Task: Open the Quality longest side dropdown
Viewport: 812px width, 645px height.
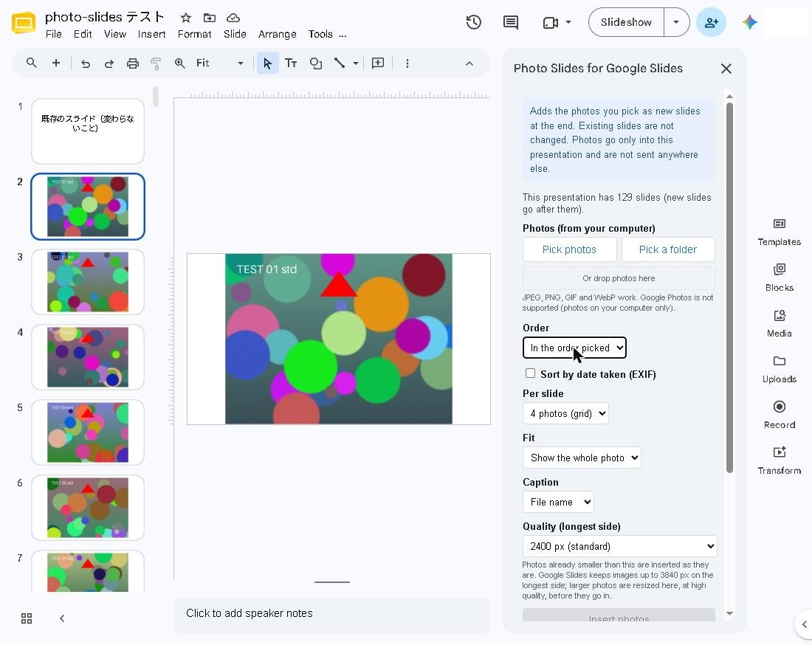Action: 620,546
